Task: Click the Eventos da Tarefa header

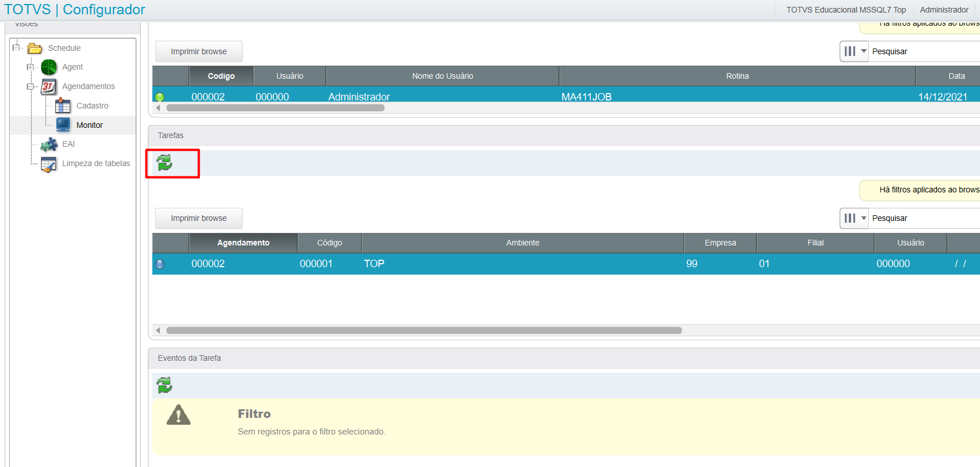Action: [564, 358]
